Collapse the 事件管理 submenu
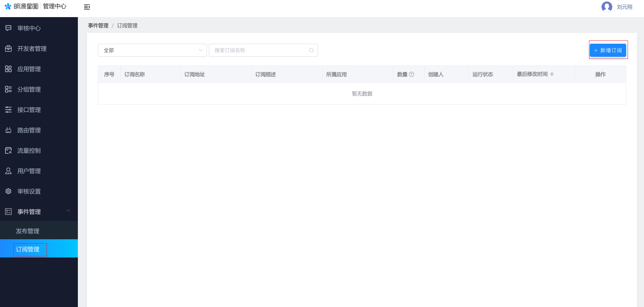The width and height of the screenshot is (644, 307). click(x=68, y=211)
